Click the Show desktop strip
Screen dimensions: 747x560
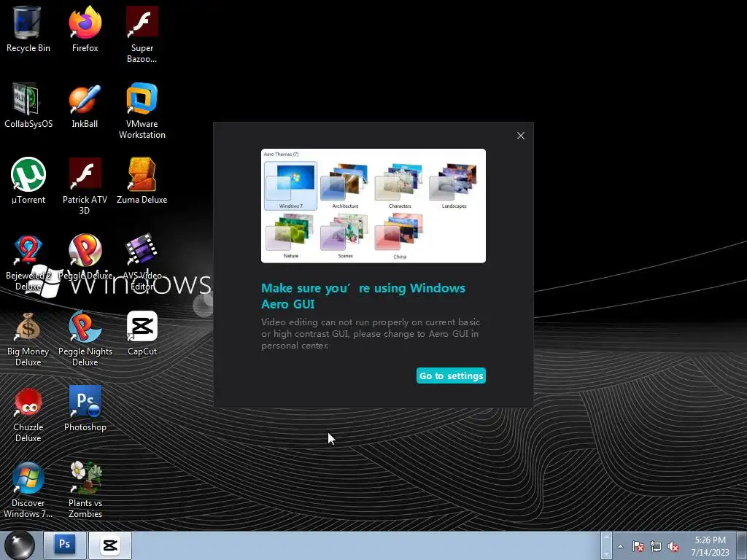point(743,545)
